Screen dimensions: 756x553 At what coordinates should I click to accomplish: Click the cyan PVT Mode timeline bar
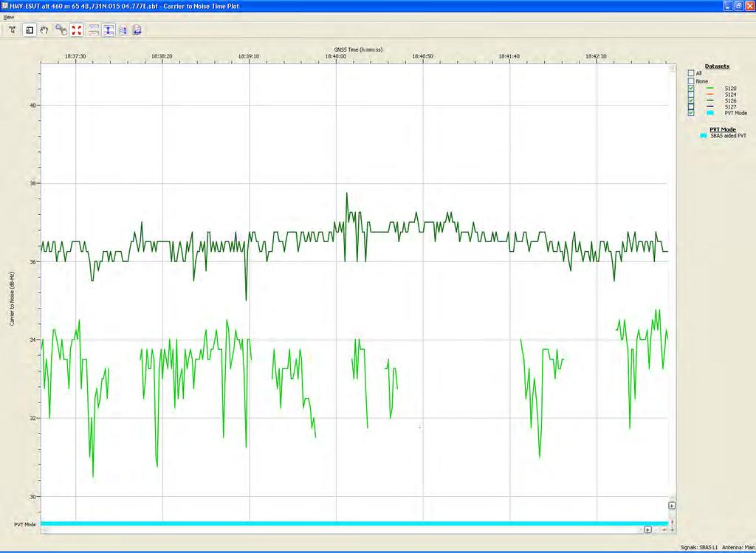click(x=354, y=523)
